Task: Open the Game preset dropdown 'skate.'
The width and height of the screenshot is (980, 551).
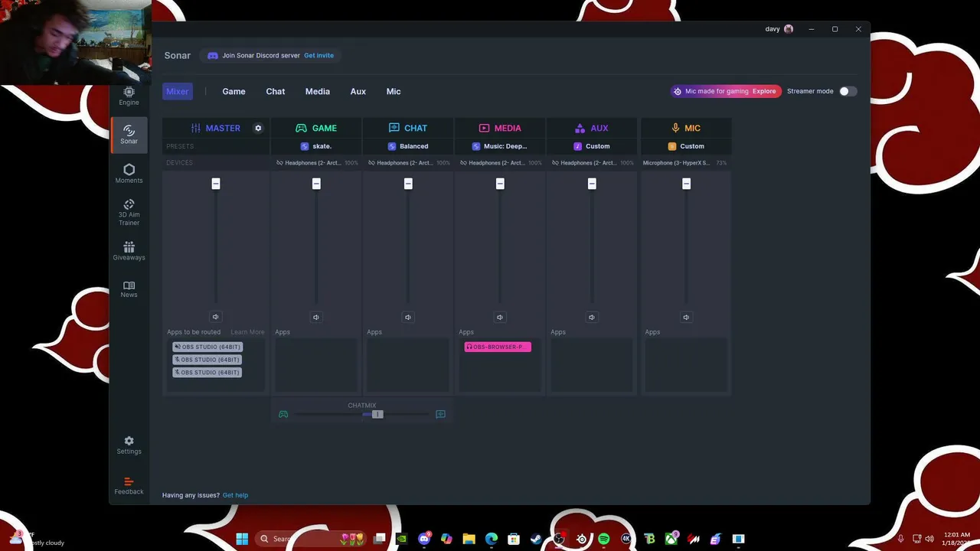Action: [316, 146]
